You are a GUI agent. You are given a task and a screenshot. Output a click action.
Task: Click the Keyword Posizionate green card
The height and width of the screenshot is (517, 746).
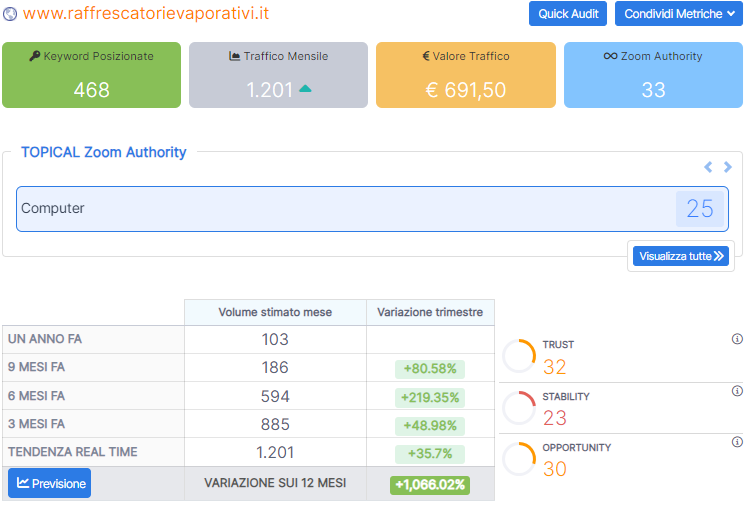pyautogui.click(x=91, y=75)
